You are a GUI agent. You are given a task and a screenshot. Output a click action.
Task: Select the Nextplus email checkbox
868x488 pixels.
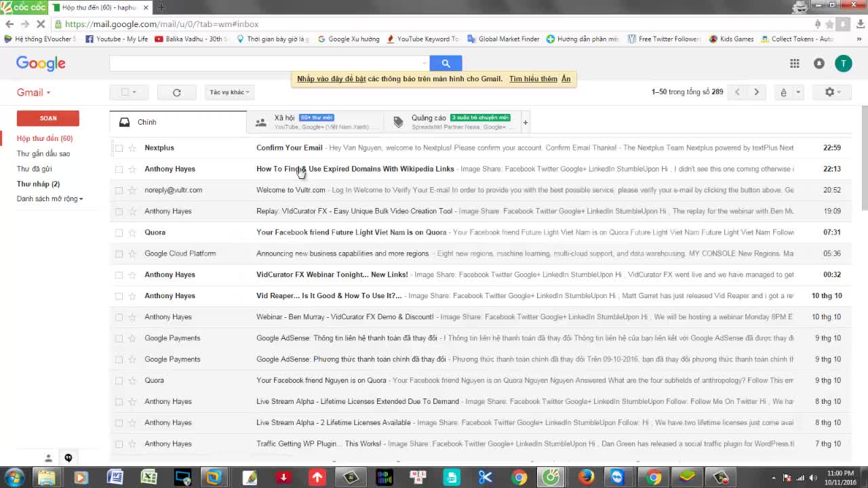119,148
